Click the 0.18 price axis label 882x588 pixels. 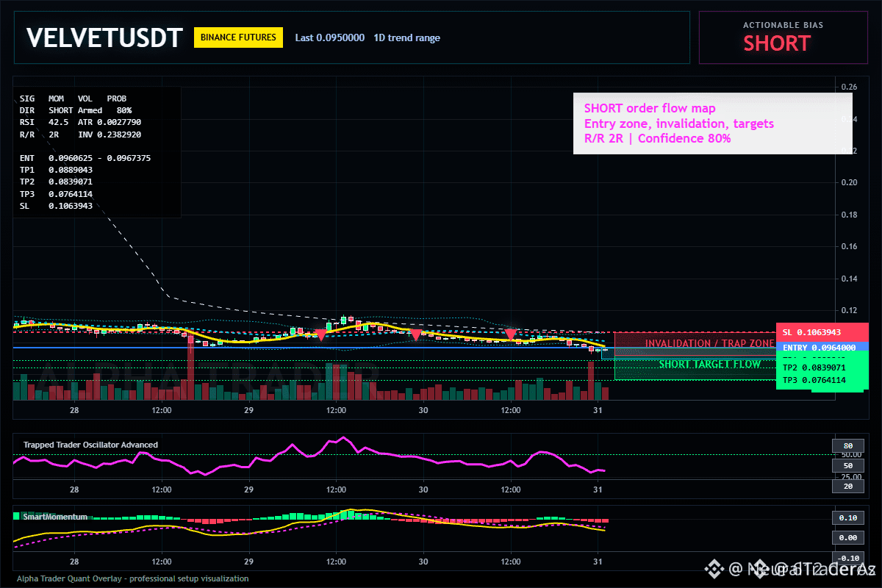(x=849, y=215)
